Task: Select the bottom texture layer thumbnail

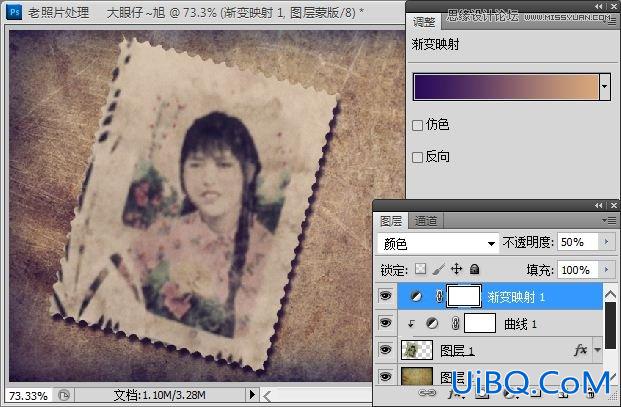Action: (x=417, y=376)
